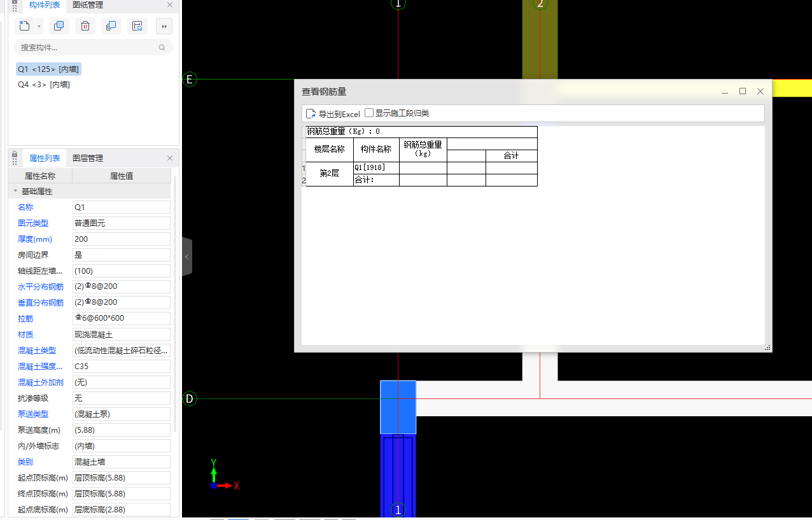Click the 厚度(mm) value 200
The height and width of the screenshot is (520, 812).
(122, 239)
